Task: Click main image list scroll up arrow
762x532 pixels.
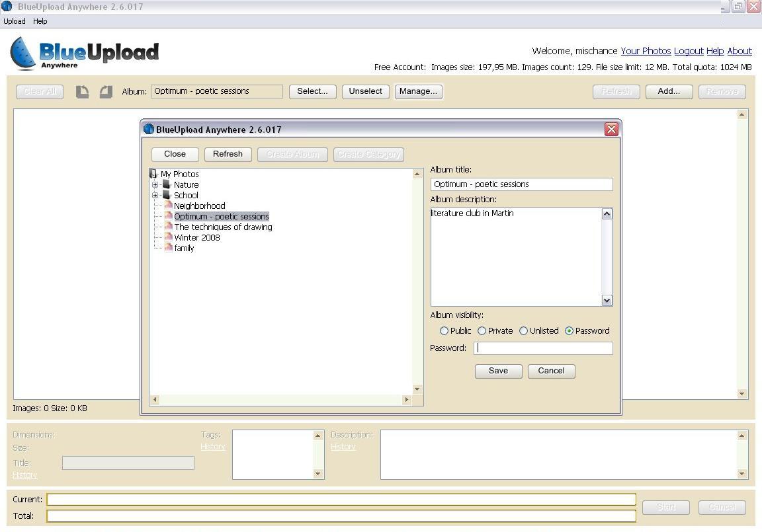Action: 741,114
